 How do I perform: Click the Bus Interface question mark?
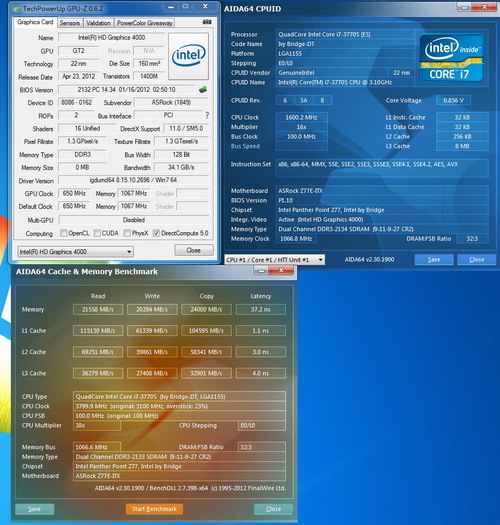[x=207, y=115]
